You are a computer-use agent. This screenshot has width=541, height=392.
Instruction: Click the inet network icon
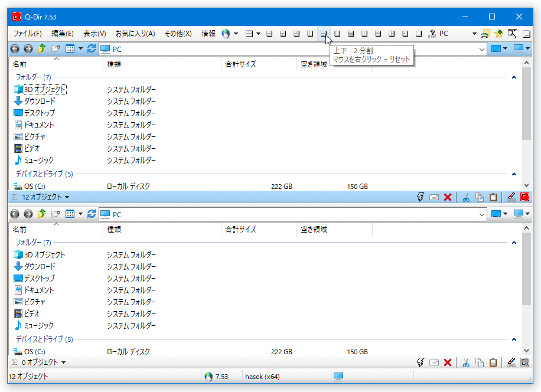pyautogui.click(x=432, y=34)
